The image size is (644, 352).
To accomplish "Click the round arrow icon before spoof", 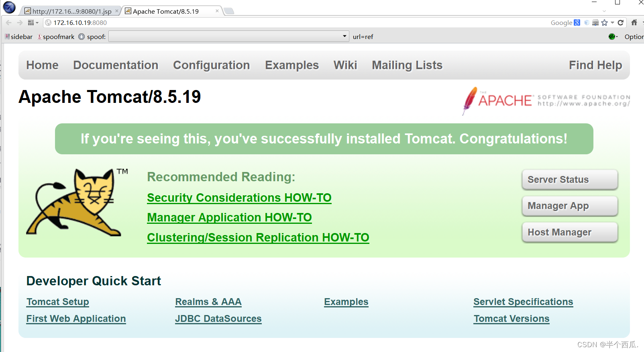I will [x=82, y=37].
